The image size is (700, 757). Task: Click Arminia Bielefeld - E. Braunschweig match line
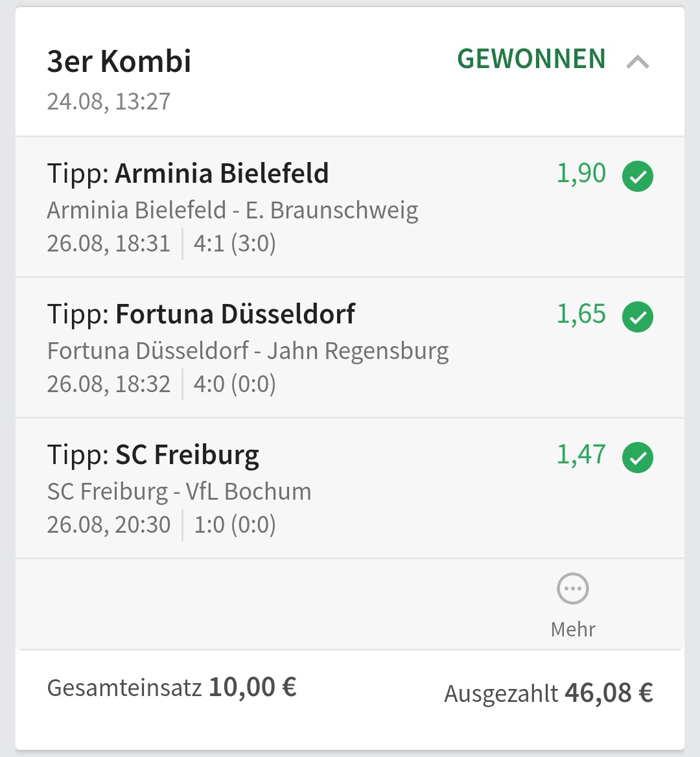233,210
